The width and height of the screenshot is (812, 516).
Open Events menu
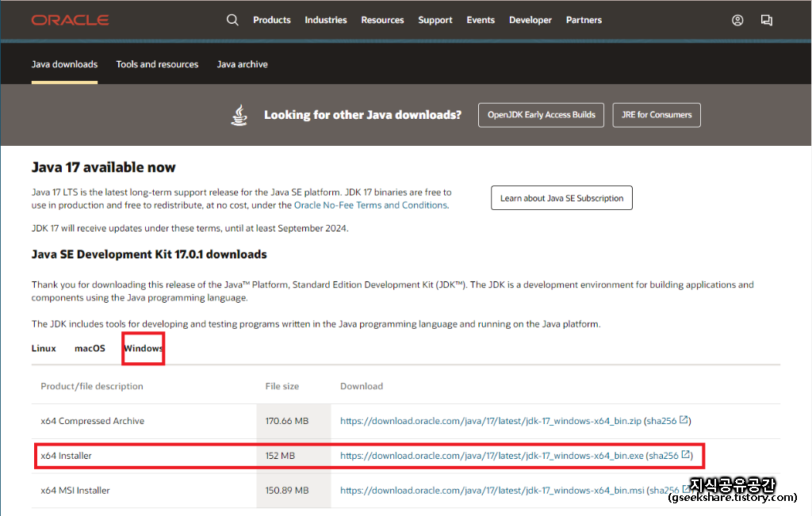[481, 20]
